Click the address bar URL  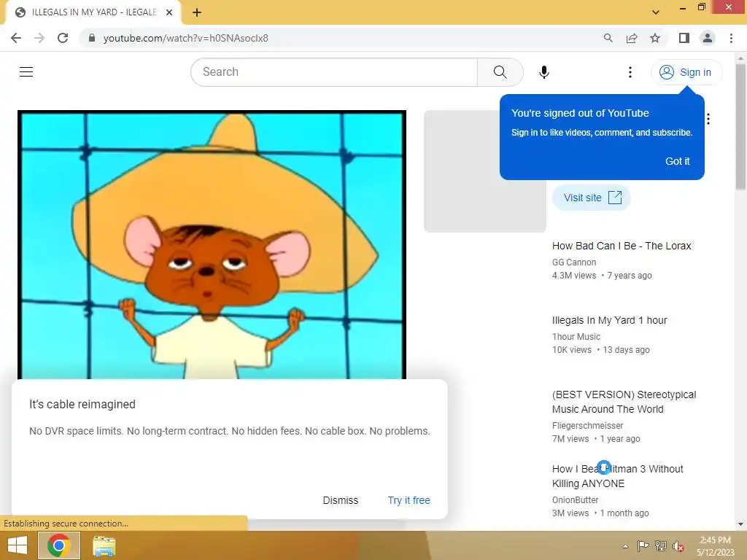pyautogui.click(x=186, y=38)
